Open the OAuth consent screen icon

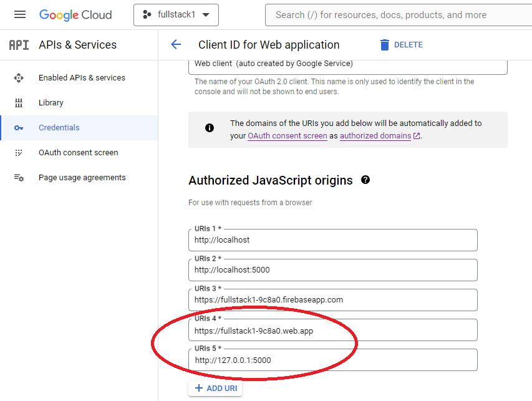19,152
